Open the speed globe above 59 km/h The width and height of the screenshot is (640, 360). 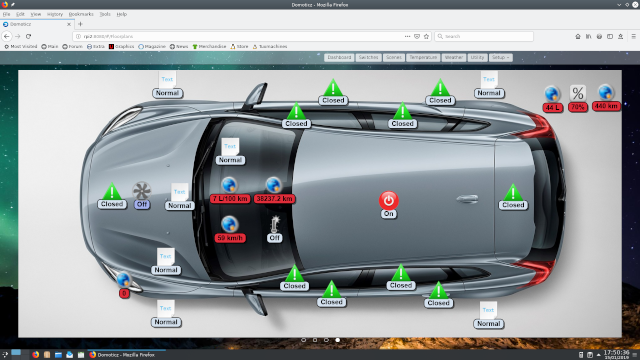[x=229, y=224]
